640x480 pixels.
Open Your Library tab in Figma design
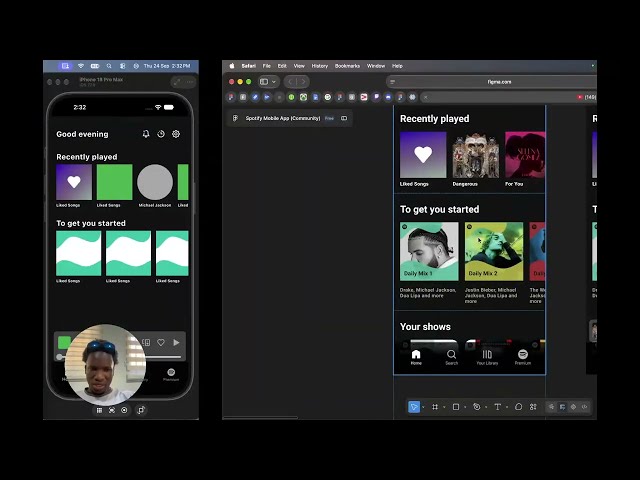pos(487,357)
